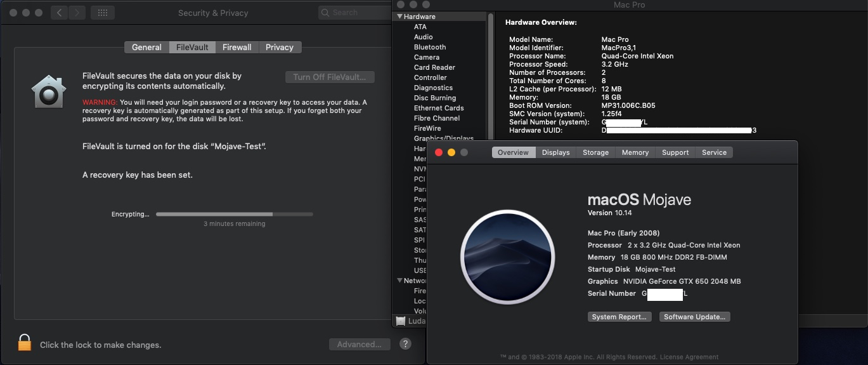Screen dimensions: 868x365
Task: Open the License Agreement link
Action: pos(690,357)
